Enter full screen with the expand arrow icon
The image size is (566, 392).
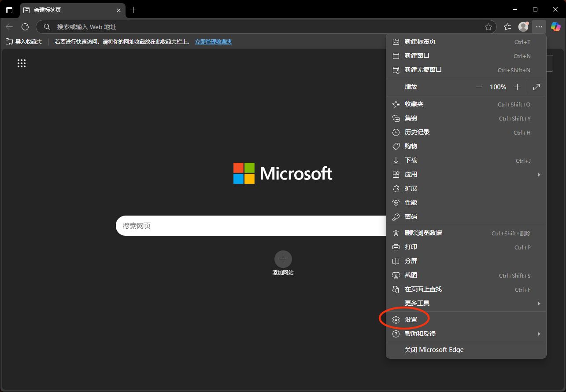pos(536,87)
